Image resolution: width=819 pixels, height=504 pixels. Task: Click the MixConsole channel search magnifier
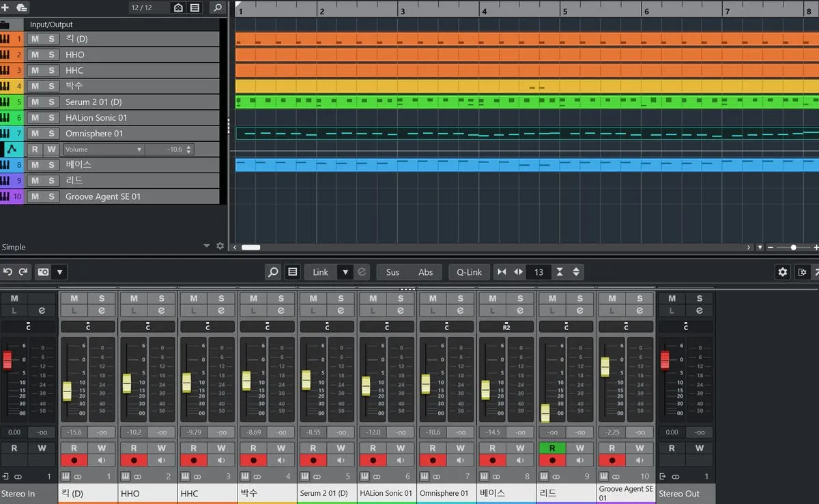(273, 272)
